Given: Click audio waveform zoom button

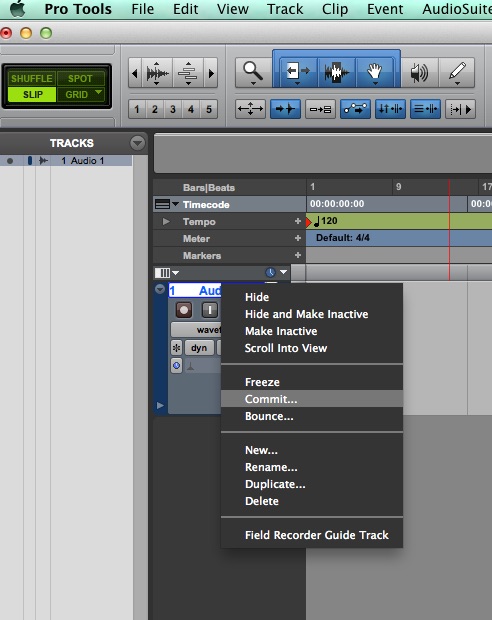Looking at the screenshot, I should point(157,73).
